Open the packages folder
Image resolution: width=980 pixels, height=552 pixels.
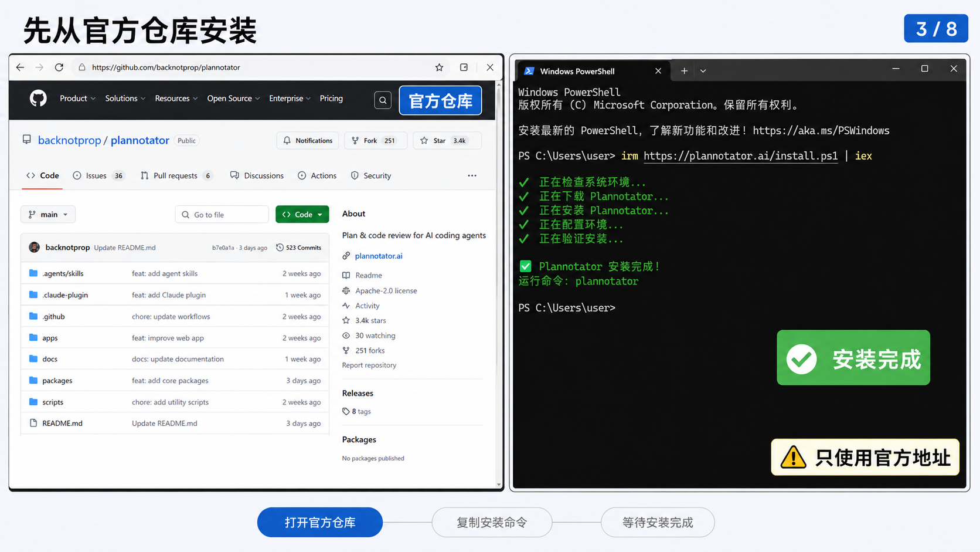click(x=57, y=381)
